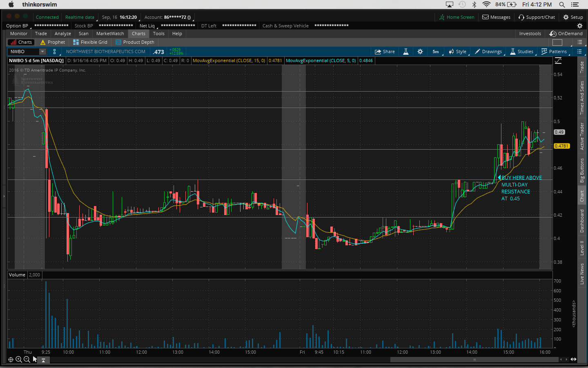Open the Drawings dropdown
588x368 pixels.
tap(488, 52)
